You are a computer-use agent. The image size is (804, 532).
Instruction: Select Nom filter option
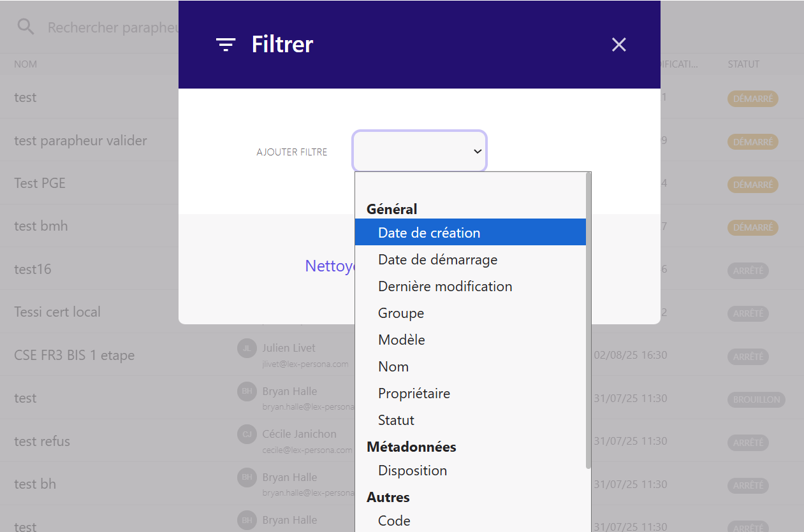393,366
